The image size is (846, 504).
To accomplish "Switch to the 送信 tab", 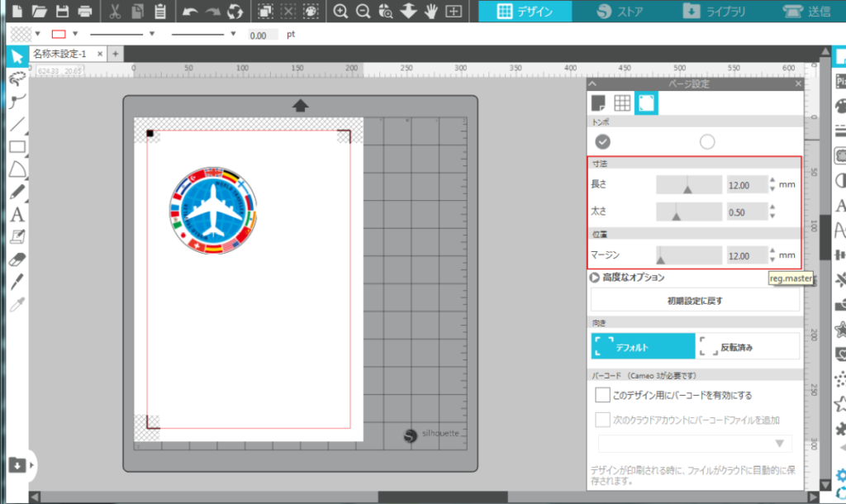I will (x=807, y=11).
